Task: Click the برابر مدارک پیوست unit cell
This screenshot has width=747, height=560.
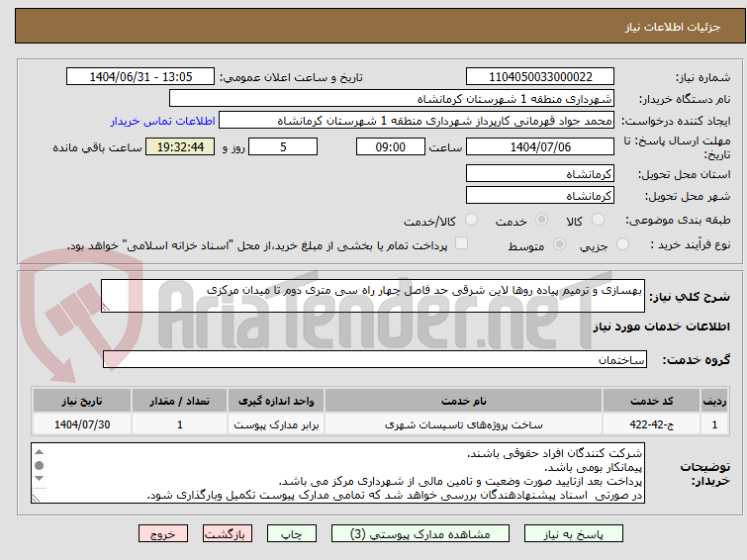Action: [276, 424]
